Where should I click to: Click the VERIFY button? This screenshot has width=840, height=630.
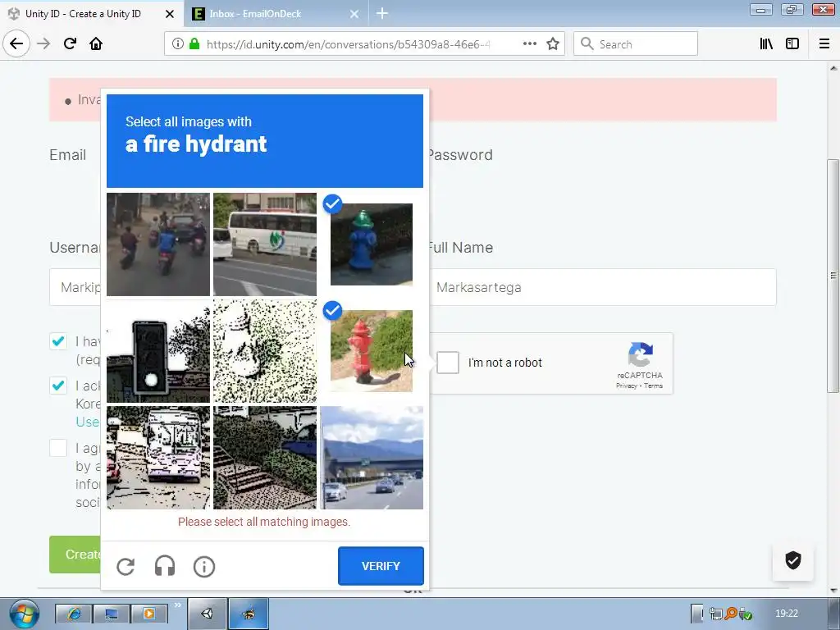pos(381,566)
